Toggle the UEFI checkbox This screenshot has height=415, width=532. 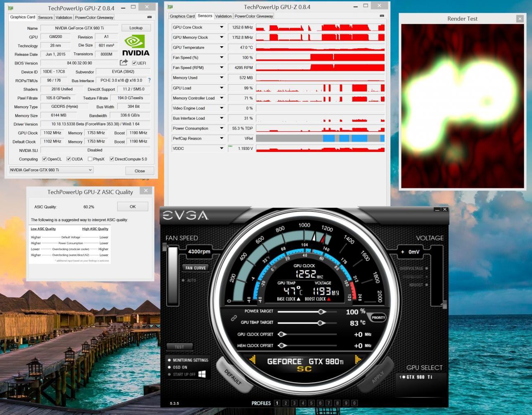(x=134, y=63)
